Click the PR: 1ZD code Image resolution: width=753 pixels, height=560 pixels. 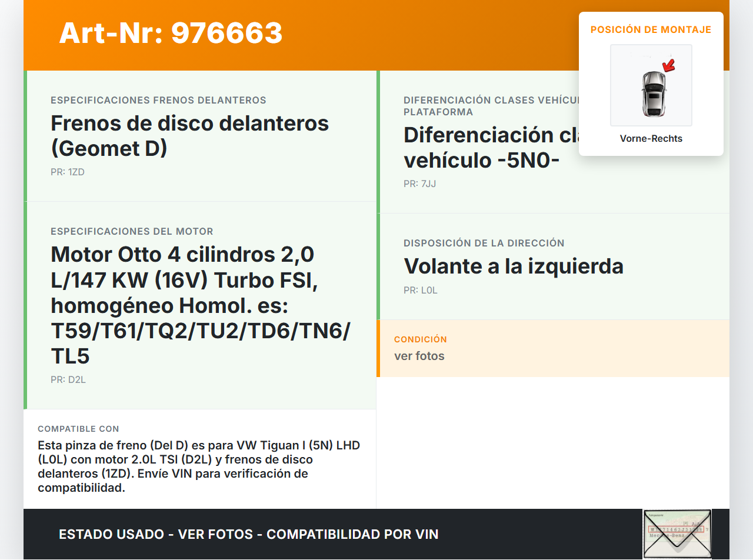pyautogui.click(x=68, y=172)
